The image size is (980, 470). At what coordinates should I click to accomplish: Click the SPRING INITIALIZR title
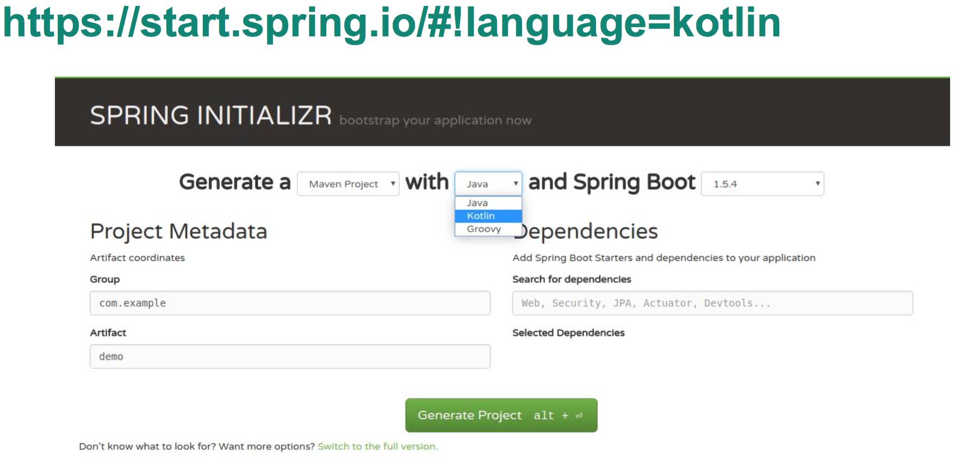pos(210,115)
